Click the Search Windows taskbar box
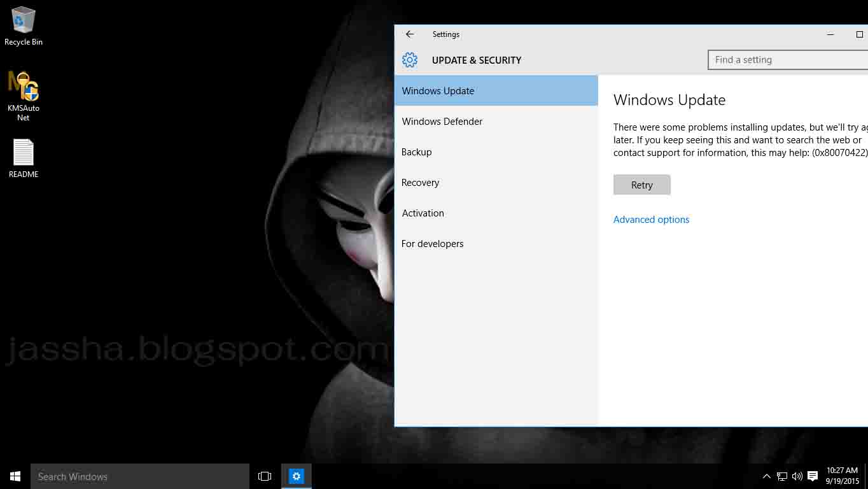The height and width of the screenshot is (489, 868). coord(140,476)
